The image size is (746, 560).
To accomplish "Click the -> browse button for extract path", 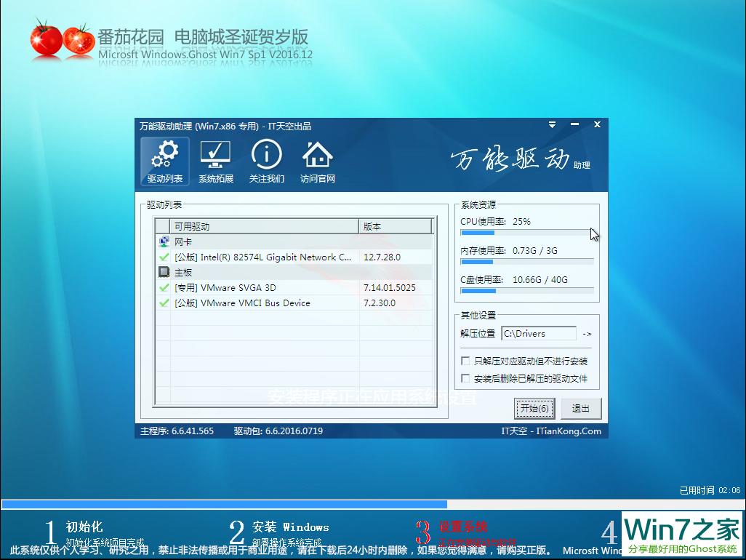I will [587, 334].
